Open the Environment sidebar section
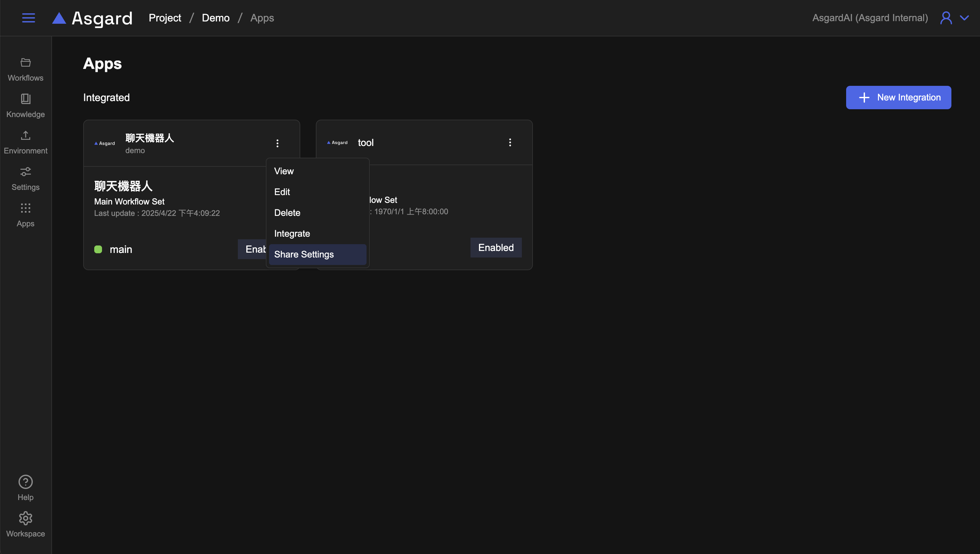 (25, 142)
